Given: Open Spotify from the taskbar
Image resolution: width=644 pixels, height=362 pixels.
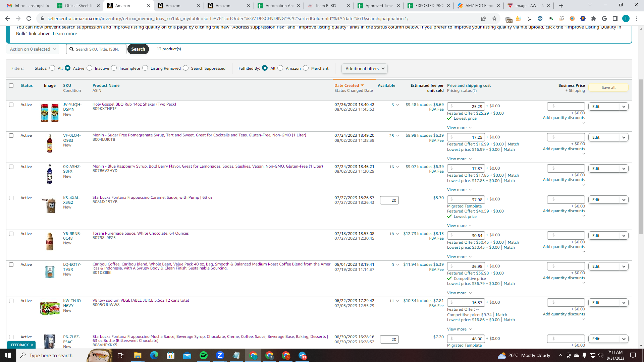Looking at the screenshot, I should (204, 355).
